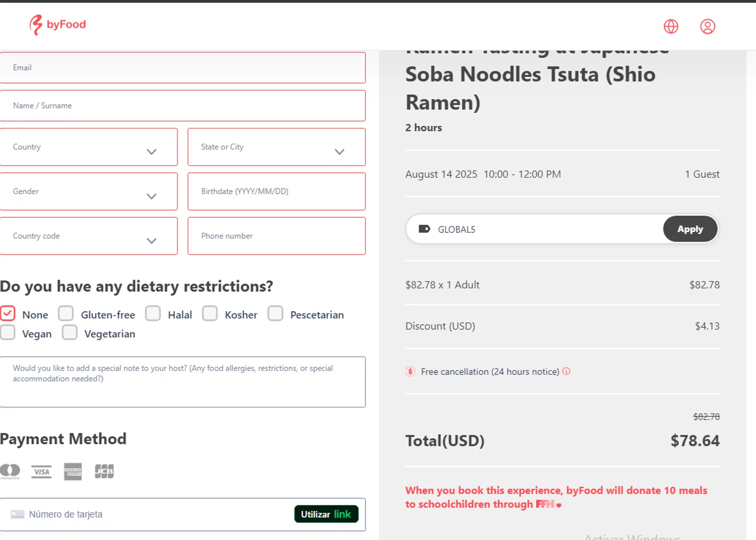
Task: Uncheck the None dietary restriction checkbox
Action: coord(8,313)
